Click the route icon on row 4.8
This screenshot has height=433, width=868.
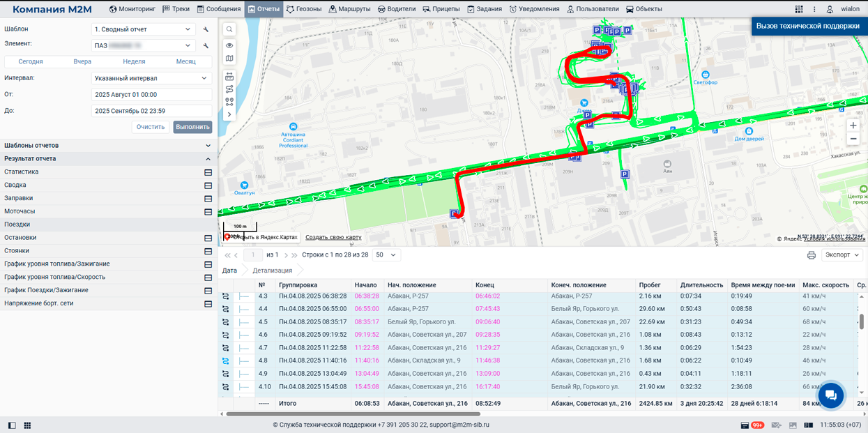(x=226, y=361)
